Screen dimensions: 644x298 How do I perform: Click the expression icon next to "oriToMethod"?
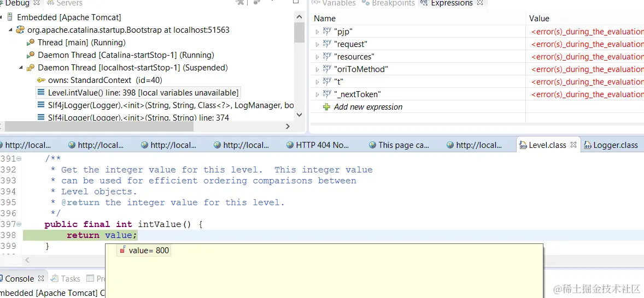click(327, 69)
